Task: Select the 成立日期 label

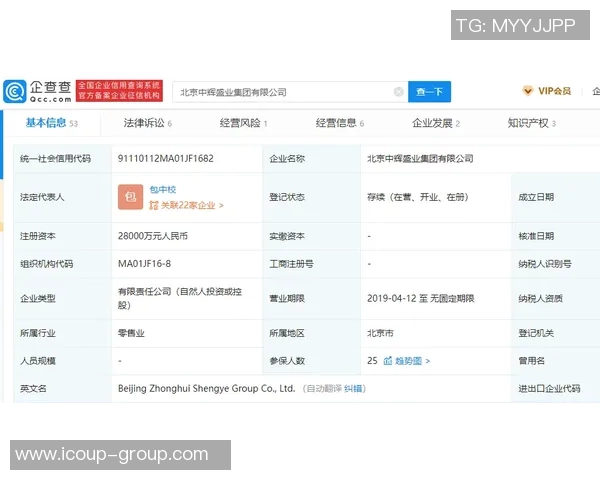Action: point(536,197)
